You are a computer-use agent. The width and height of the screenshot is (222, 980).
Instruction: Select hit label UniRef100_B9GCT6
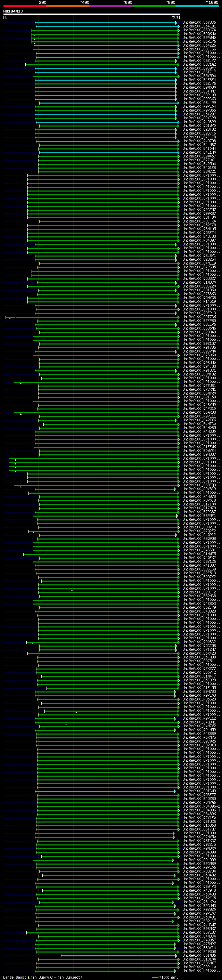199,133
